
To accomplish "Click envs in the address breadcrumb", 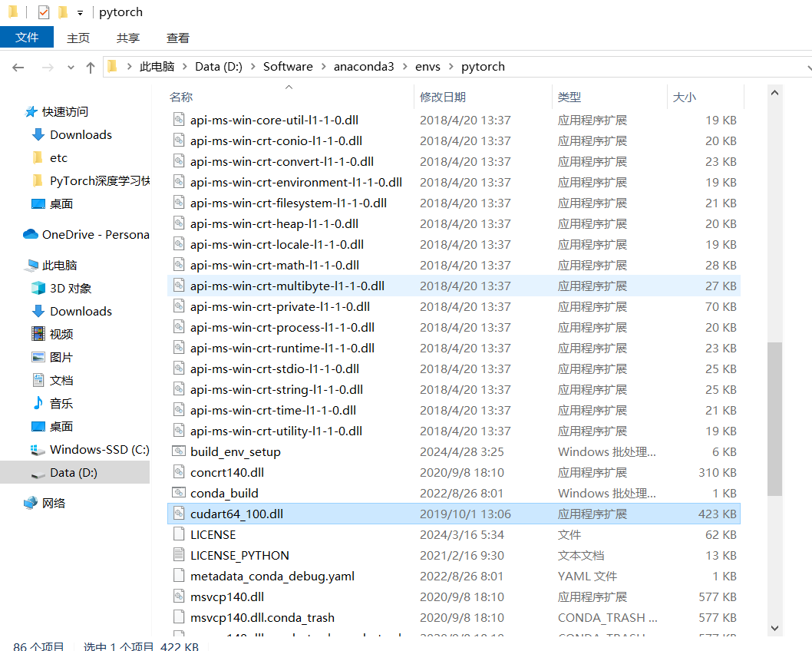I will (427, 67).
